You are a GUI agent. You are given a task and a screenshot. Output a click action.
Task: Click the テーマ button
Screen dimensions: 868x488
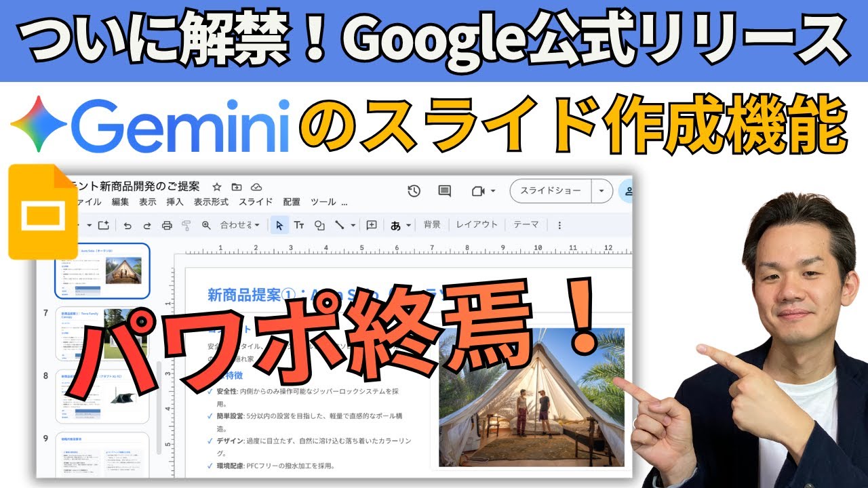click(526, 225)
